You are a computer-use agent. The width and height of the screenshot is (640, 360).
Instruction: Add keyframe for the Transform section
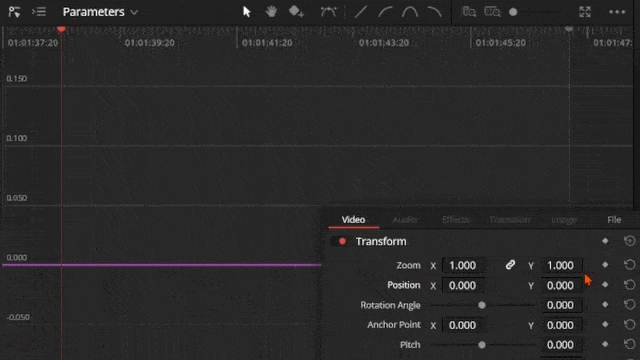coord(605,241)
